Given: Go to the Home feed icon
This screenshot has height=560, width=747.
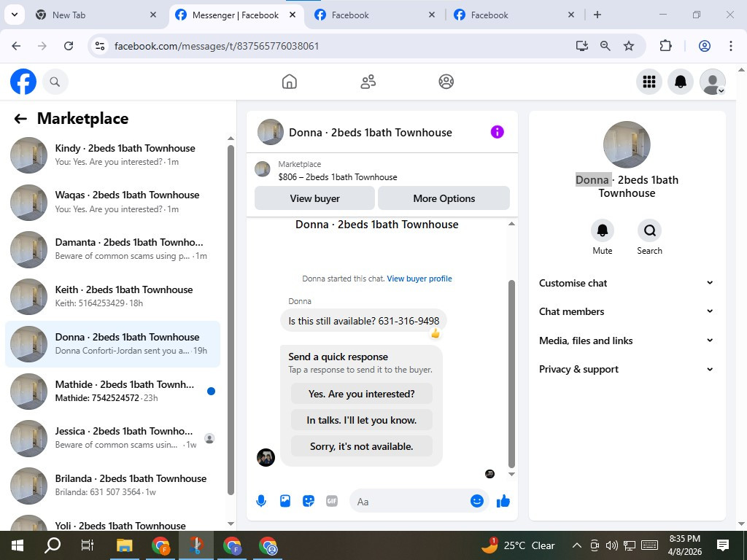Looking at the screenshot, I should [x=289, y=82].
